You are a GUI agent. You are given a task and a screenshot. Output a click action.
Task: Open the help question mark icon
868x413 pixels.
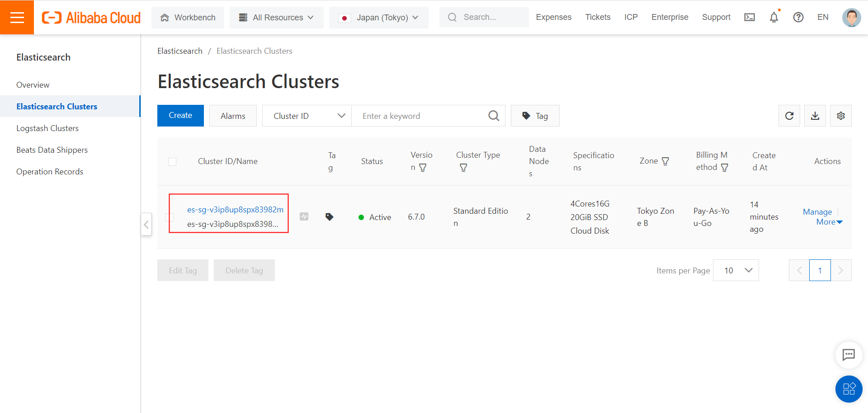tap(798, 17)
